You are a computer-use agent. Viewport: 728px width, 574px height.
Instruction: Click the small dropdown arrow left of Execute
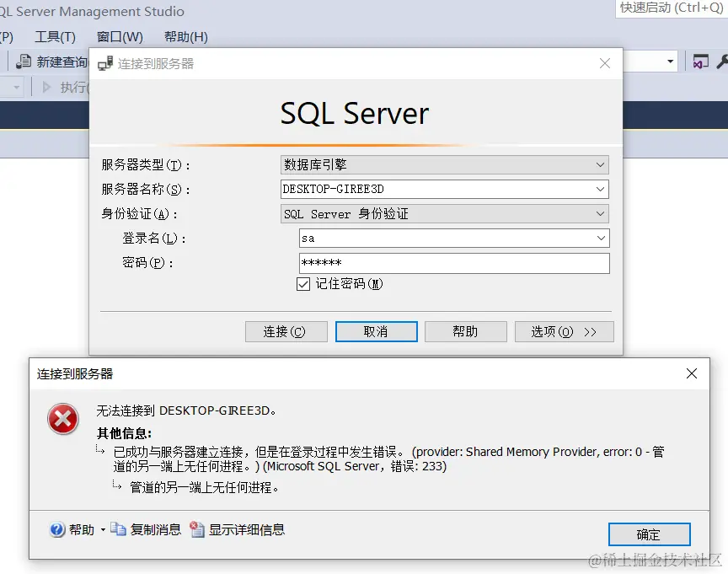(x=17, y=87)
